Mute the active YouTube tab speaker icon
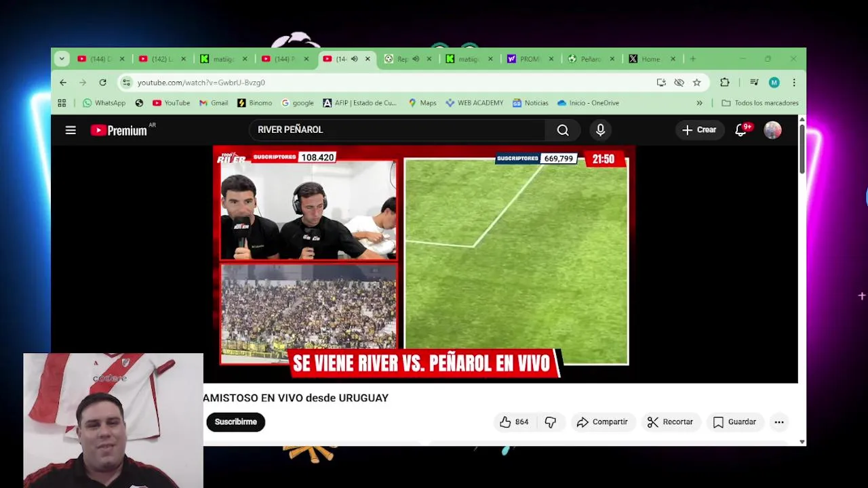This screenshot has width=868, height=488. (x=354, y=59)
